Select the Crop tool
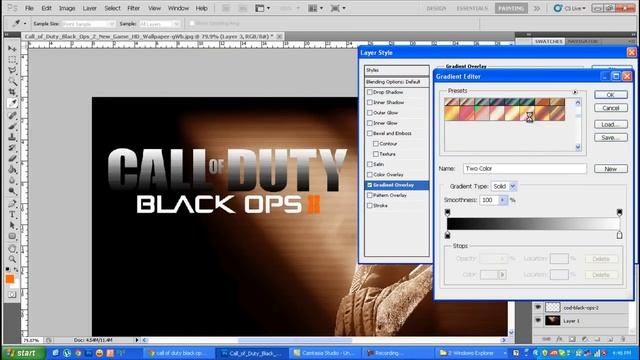 [12, 92]
